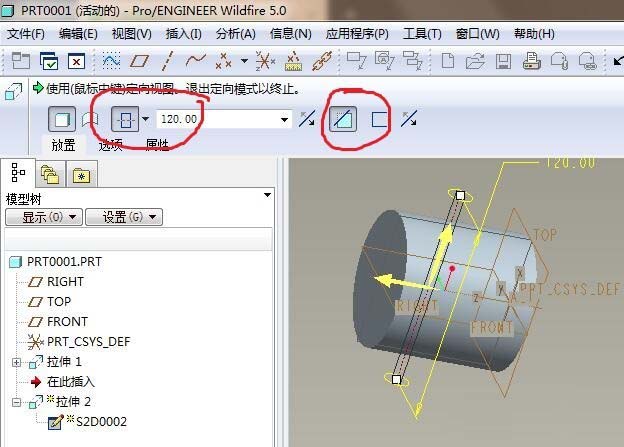Select the Datum Coordinate System tool

[265, 61]
